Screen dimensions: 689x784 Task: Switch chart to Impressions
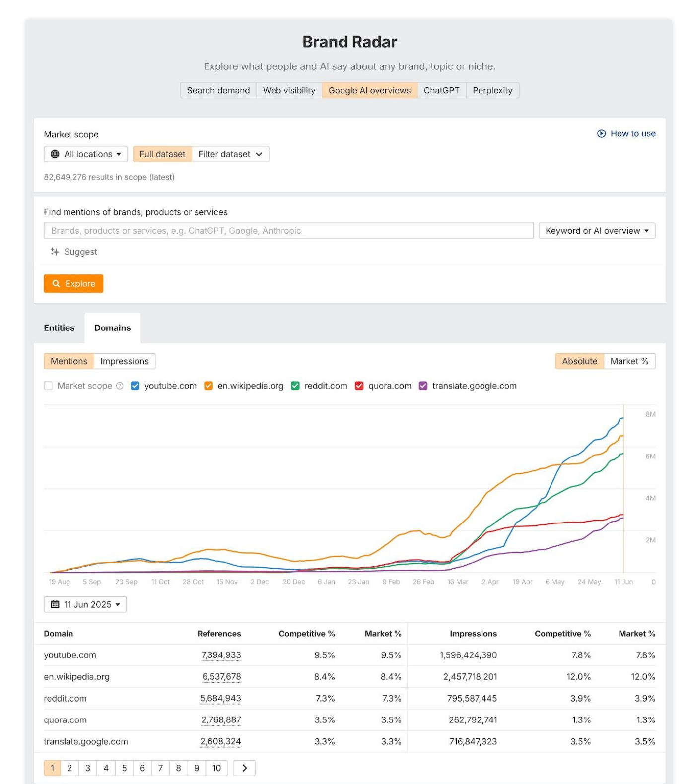[x=124, y=361]
